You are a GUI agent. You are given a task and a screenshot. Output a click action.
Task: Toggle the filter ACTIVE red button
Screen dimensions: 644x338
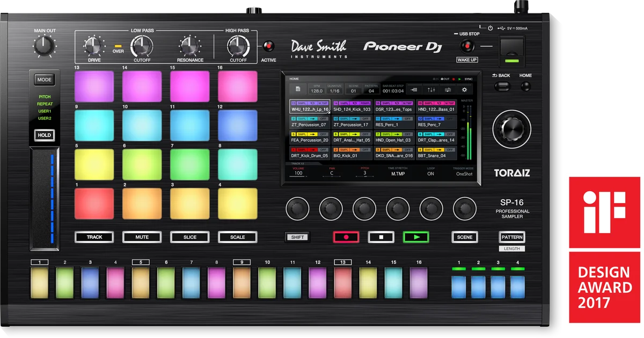coord(268,46)
